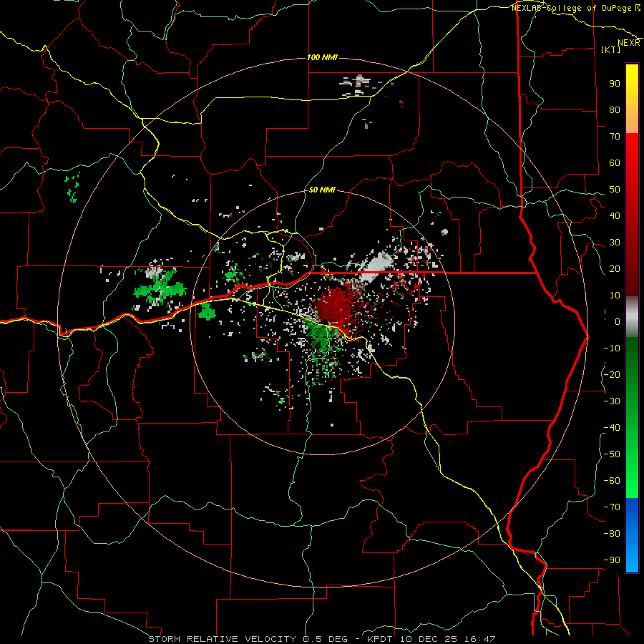Click the positive 60 knot scale label
Viewport: 644px width, 644px height.
615,162
